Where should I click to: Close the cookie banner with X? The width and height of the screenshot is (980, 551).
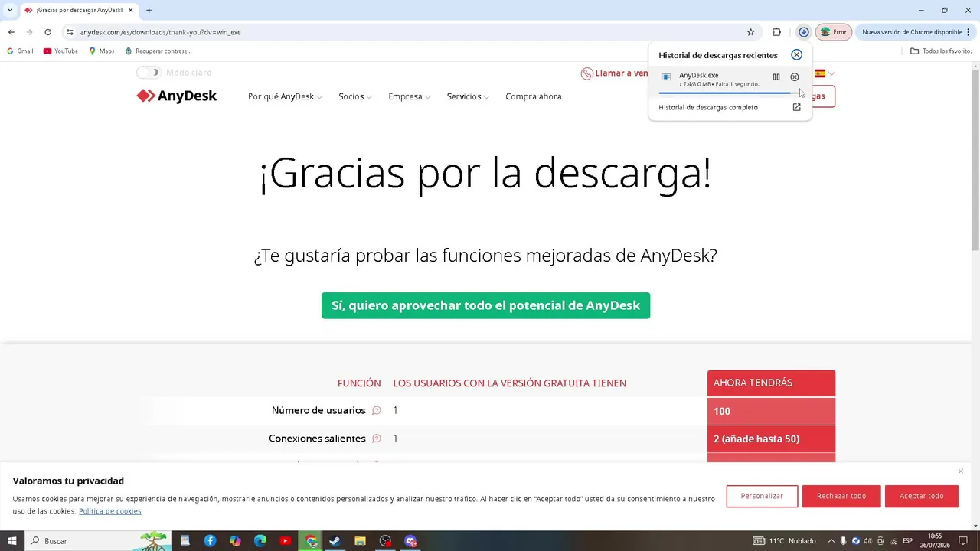click(961, 471)
